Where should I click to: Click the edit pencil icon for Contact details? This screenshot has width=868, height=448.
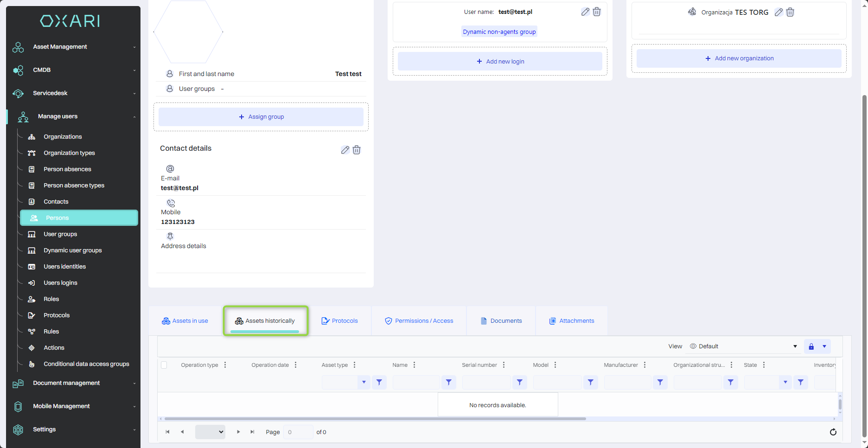tap(345, 150)
